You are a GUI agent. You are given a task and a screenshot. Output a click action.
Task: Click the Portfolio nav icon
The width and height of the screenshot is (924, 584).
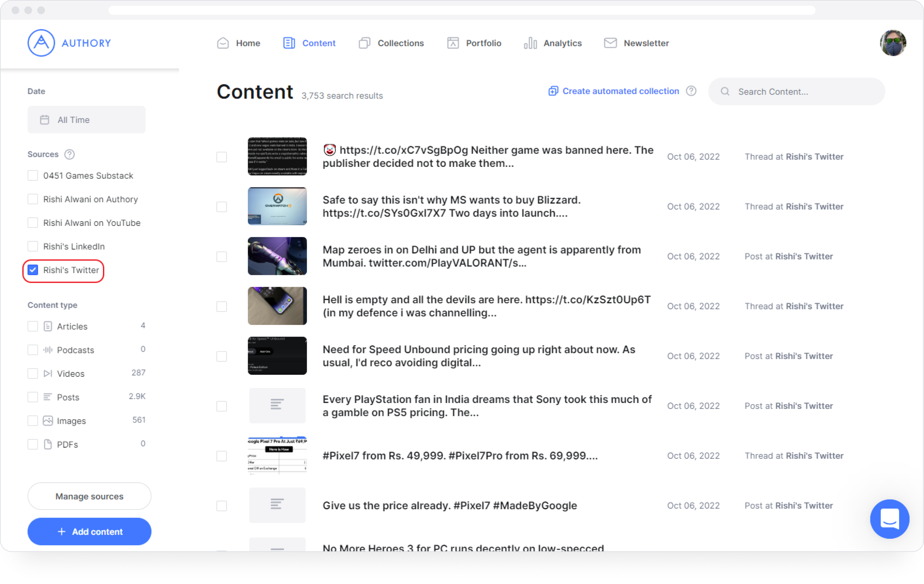[x=453, y=43]
